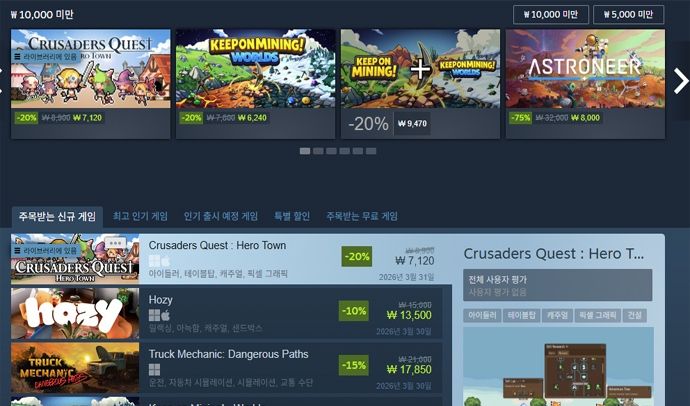The image size is (690, 406).
Task: Click the Windows icon under Truck Mechanic: Dangerous Paths
Action: point(154,369)
